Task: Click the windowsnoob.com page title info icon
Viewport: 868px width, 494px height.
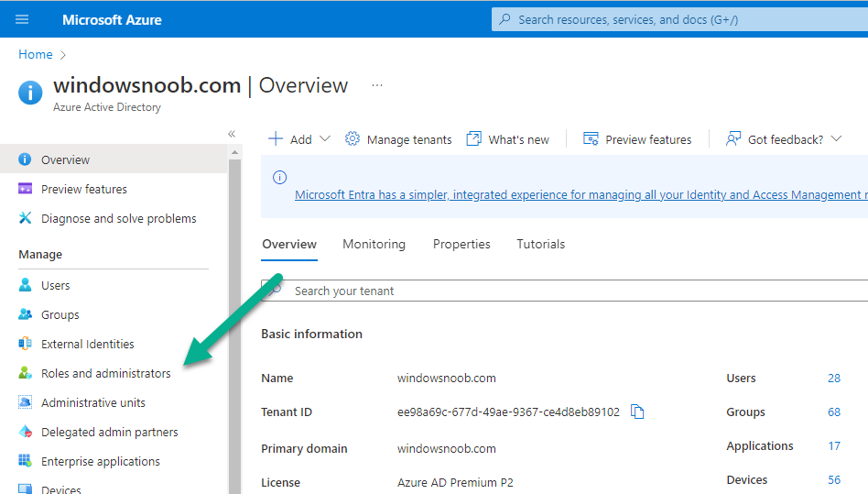Action: coord(30,92)
